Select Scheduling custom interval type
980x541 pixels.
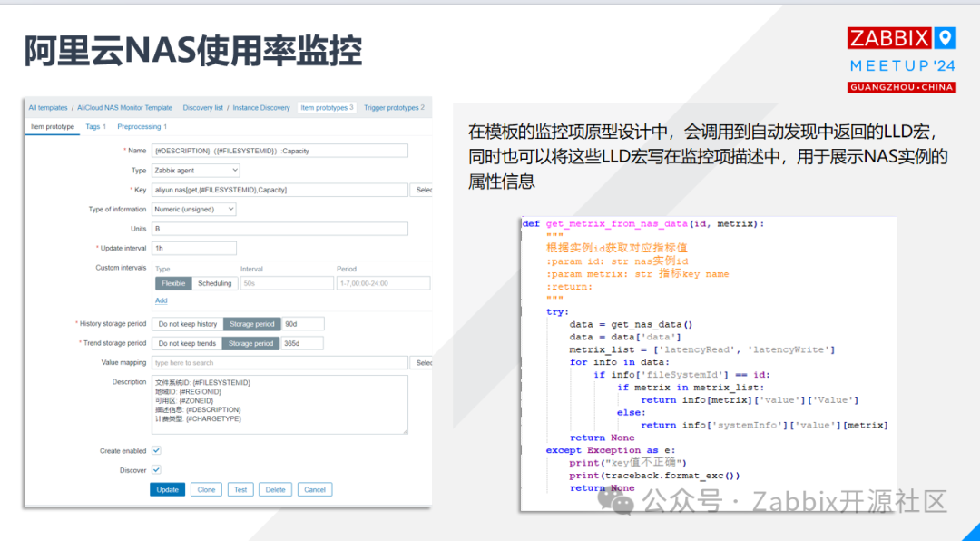(214, 283)
